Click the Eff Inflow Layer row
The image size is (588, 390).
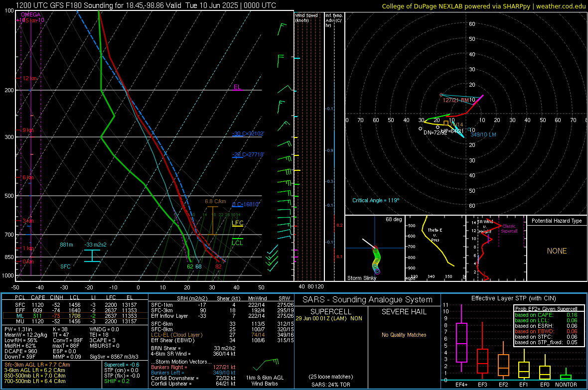[x=222, y=316]
